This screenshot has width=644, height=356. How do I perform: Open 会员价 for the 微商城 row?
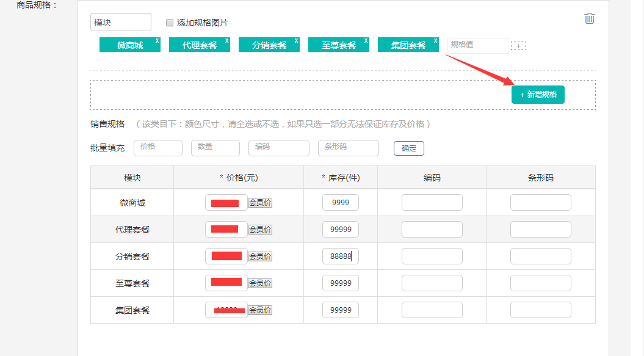pyautogui.click(x=260, y=203)
